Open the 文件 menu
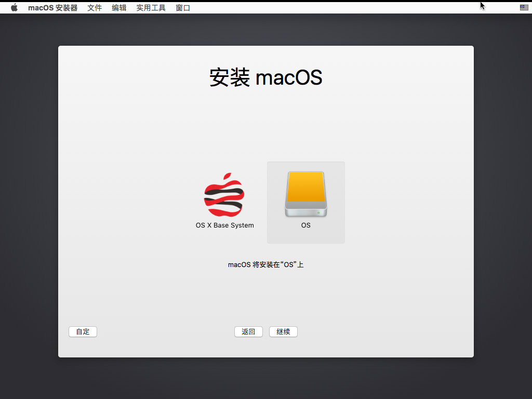The image size is (532, 399). (x=95, y=8)
